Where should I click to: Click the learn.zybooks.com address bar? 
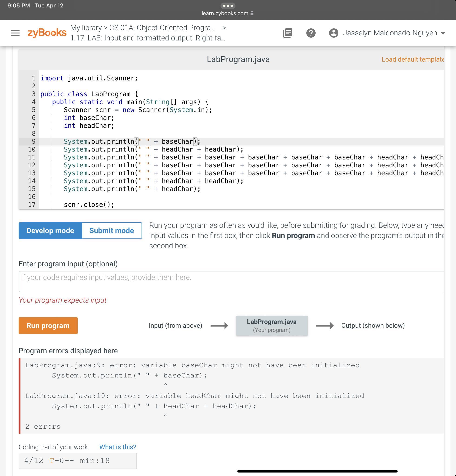(225, 13)
